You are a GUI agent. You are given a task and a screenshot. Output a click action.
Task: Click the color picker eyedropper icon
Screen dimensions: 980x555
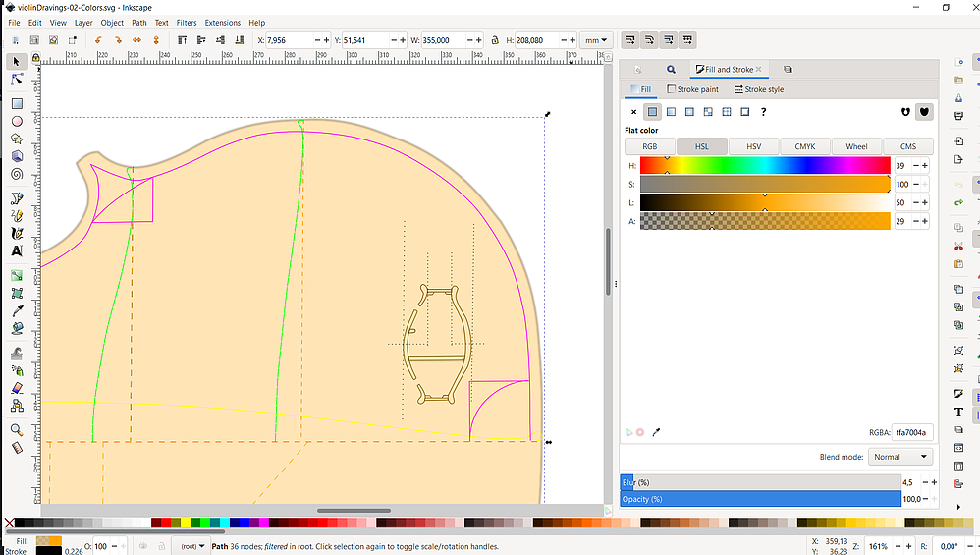[656, 432]
